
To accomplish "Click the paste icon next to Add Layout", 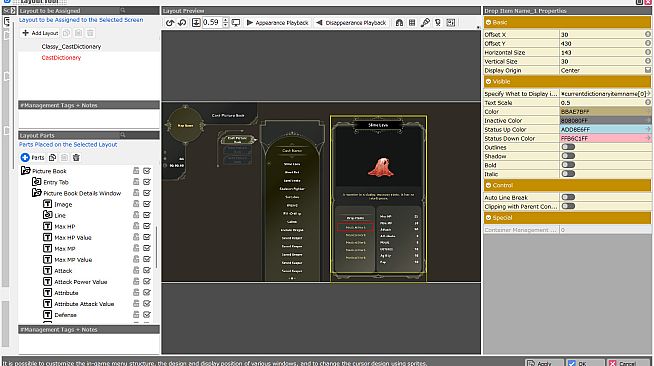I will (x=78, y=33).
